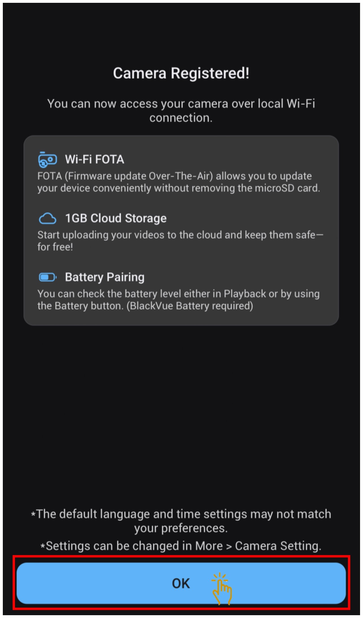Click the cloud storage icon
The width and height of the screenshot is (364, 618).
(47, 218)
